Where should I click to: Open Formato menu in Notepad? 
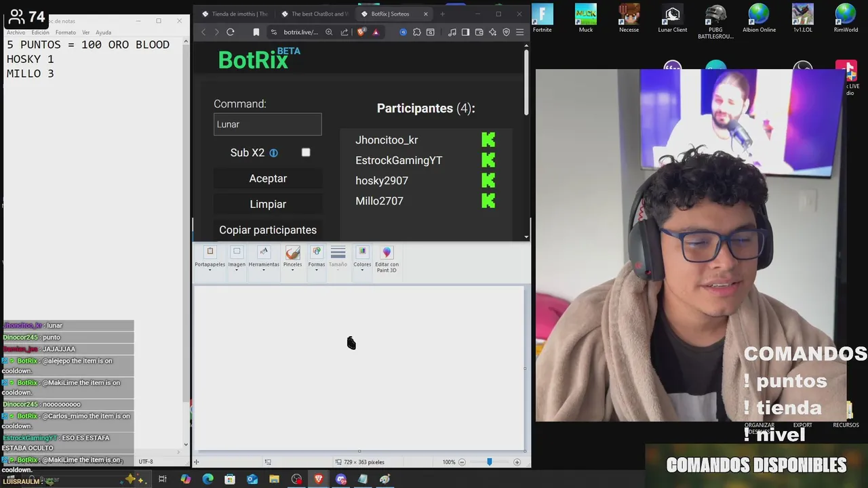click(66, 33)
